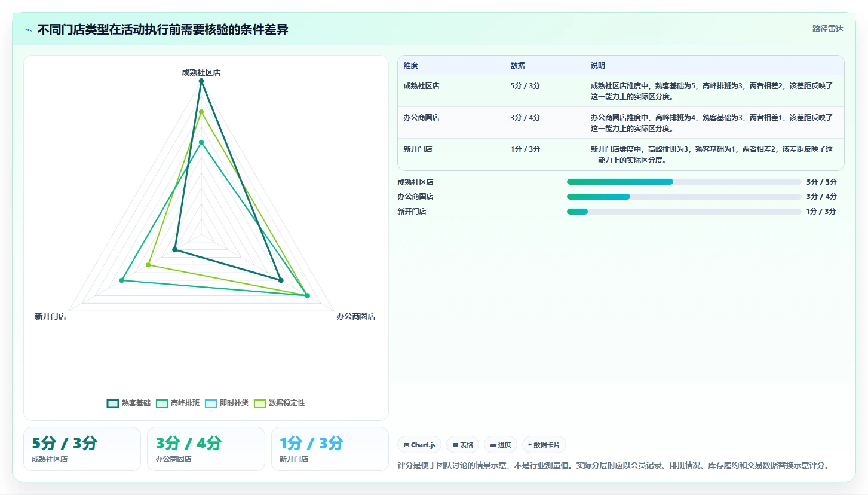Hide the 即时补货 dataset in the legend
Viewport: 868px width, 495px height.
tap(226, 403)
